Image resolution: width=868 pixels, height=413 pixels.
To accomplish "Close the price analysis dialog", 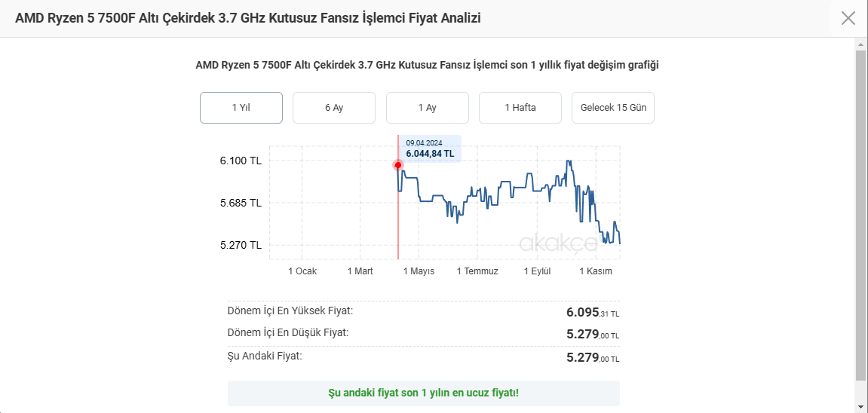I will pos(848,18).
